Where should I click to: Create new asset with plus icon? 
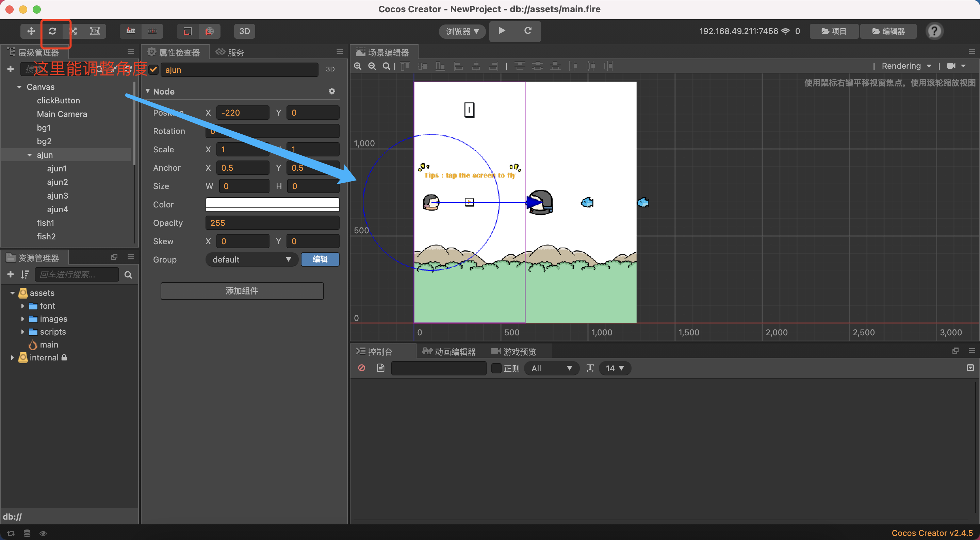point(10,274)
